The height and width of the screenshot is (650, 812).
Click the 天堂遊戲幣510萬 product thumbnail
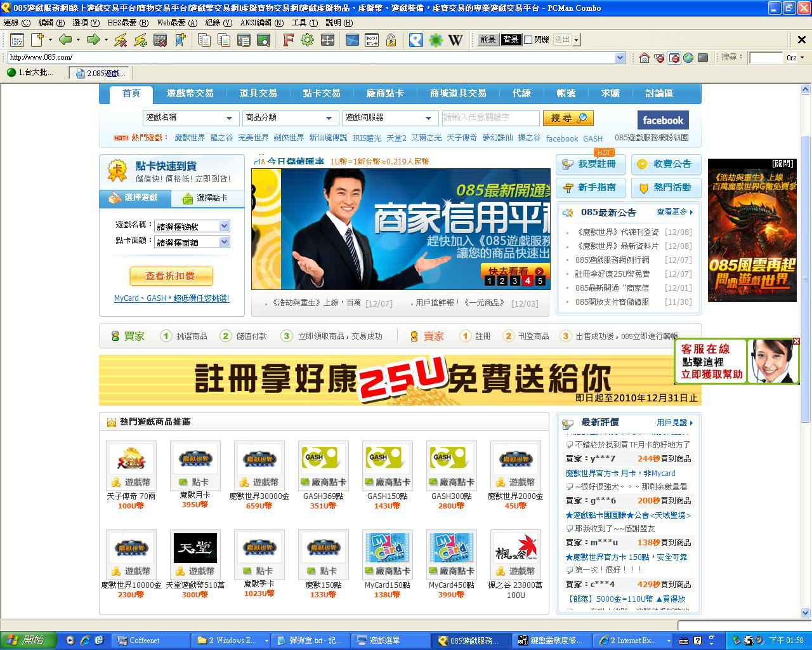point(195,554)
